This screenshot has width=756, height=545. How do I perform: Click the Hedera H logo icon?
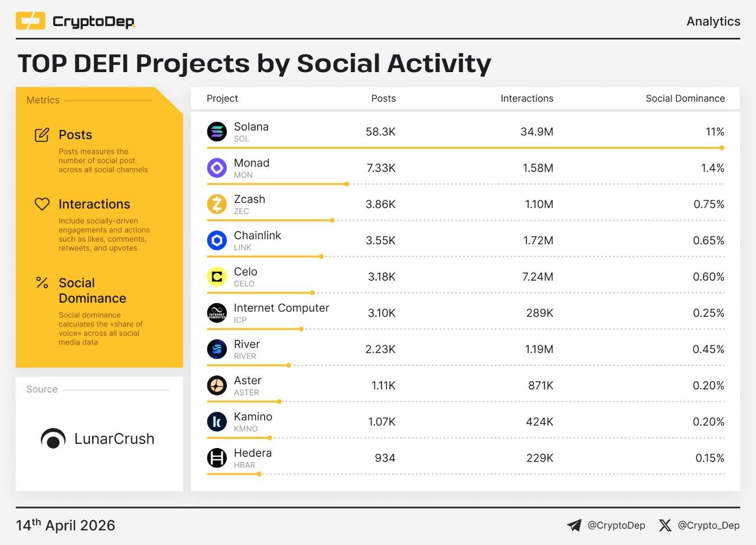pos(217,458)
